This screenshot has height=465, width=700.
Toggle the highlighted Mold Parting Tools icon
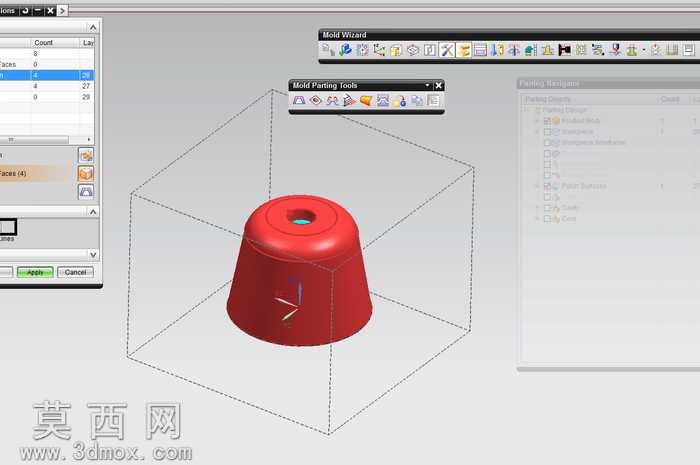pos(463,50)
